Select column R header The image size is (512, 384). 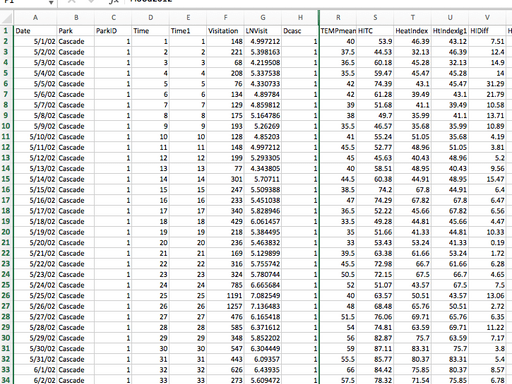click(x=338, y=18)
